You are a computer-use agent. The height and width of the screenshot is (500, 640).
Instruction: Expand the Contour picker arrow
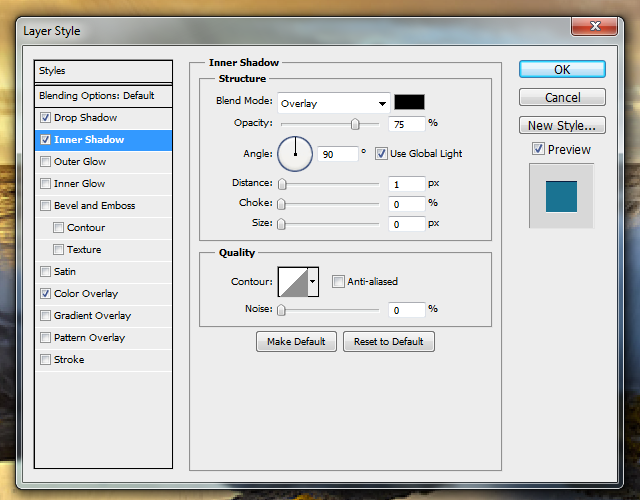tap(313, 282)
